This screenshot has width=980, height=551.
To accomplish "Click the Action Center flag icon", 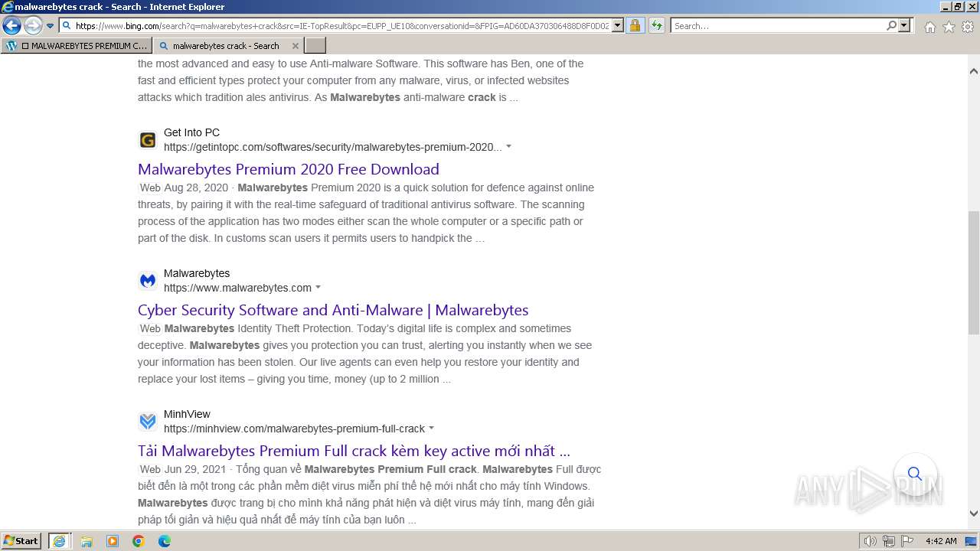I will 907,541.
